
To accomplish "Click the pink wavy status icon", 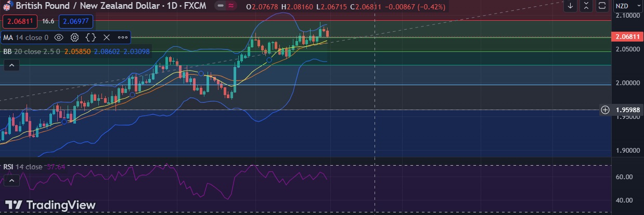I will click(230, 6).
